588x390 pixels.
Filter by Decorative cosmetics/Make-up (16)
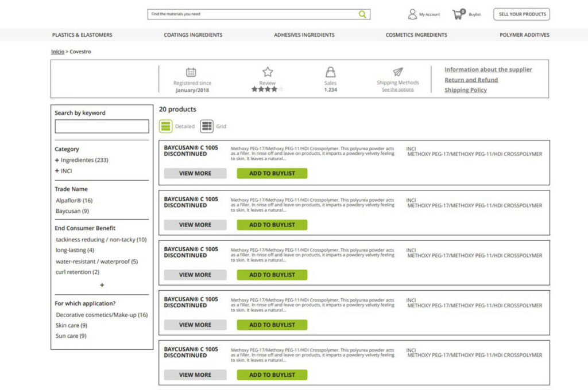click(x=102, y=315)
